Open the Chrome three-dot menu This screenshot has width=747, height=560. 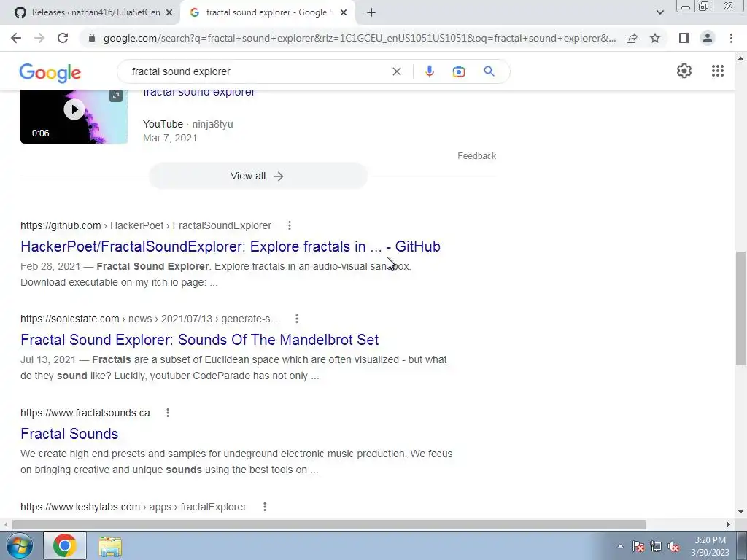[x=731, y=38]
